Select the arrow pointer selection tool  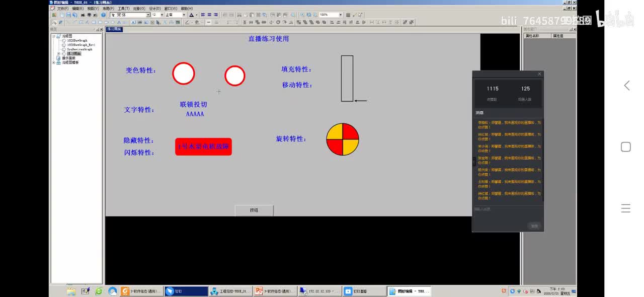click(54, 22)
